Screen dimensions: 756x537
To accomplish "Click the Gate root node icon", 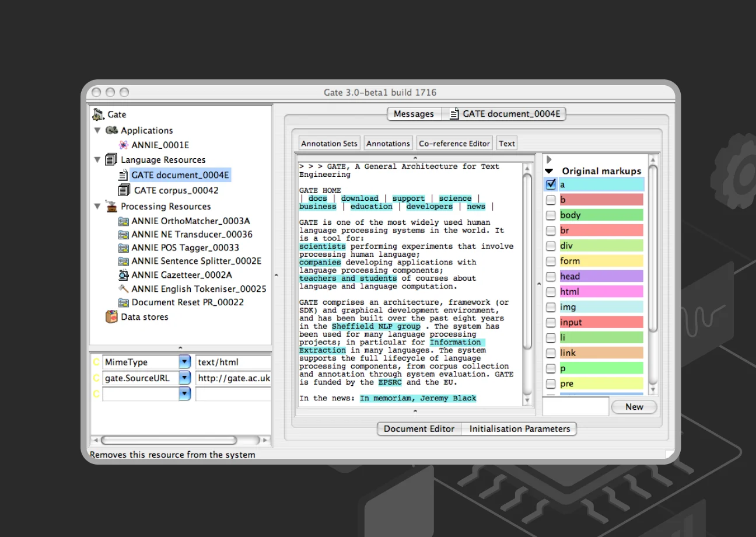I will [98, 114].
